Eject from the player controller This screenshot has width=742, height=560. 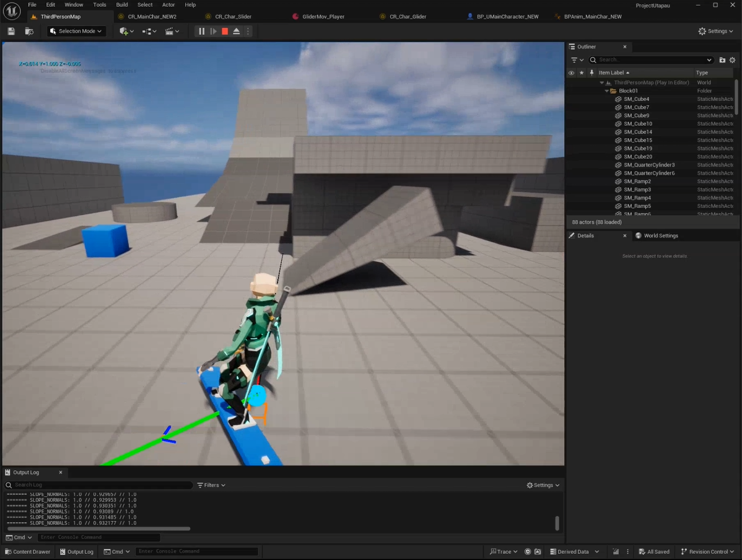point(237,31)
